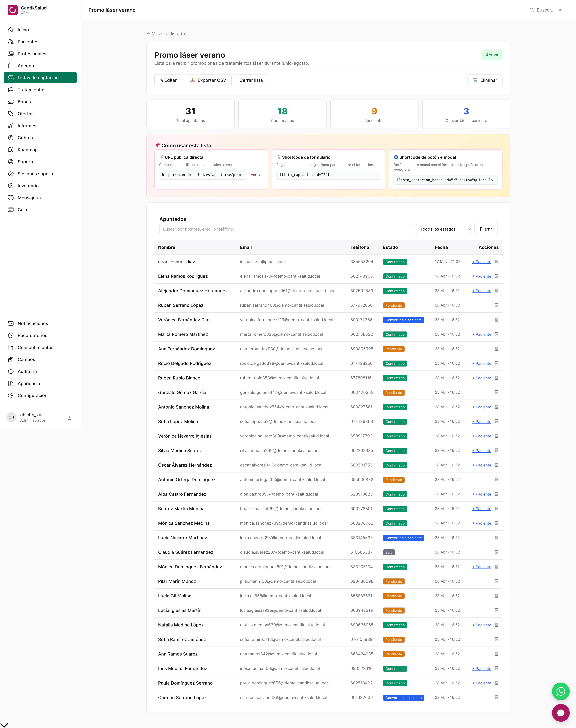Go to Inventario section
The image size is (576, 728).
(40, 186)
